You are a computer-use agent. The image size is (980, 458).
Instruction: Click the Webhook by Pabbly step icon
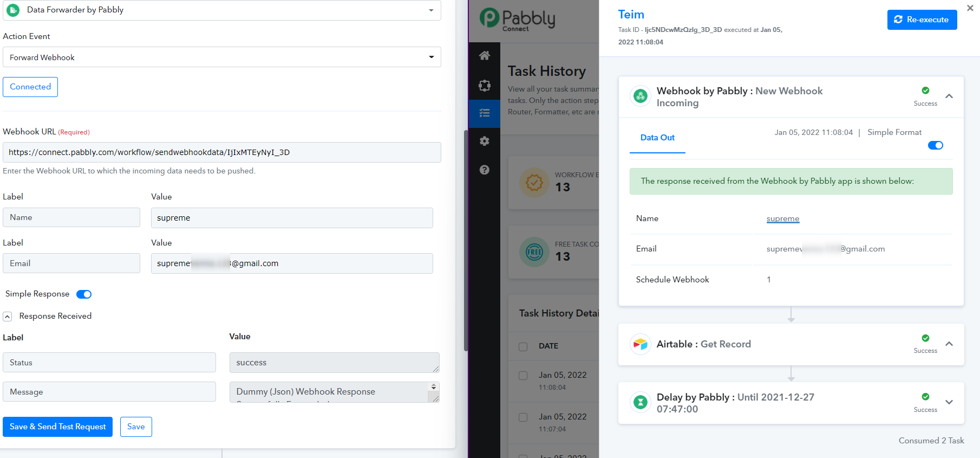coord(641,96)
